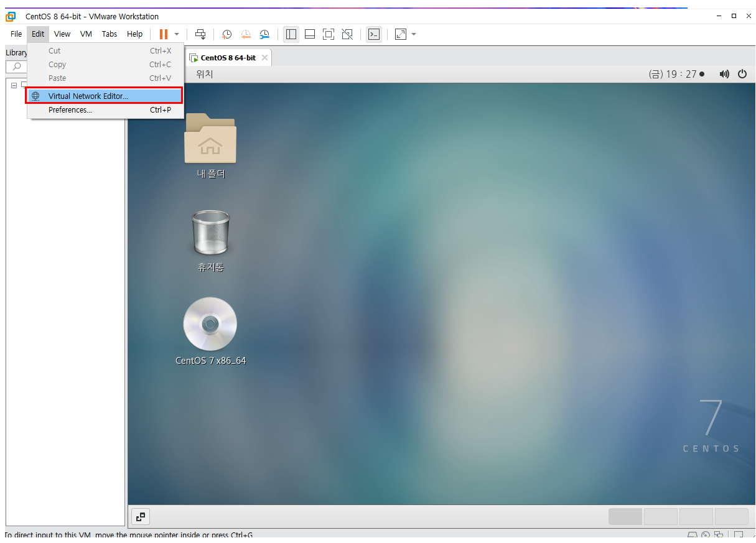The image size is (756, 543).
Task: Toggle the console view button
Action: 373,34
